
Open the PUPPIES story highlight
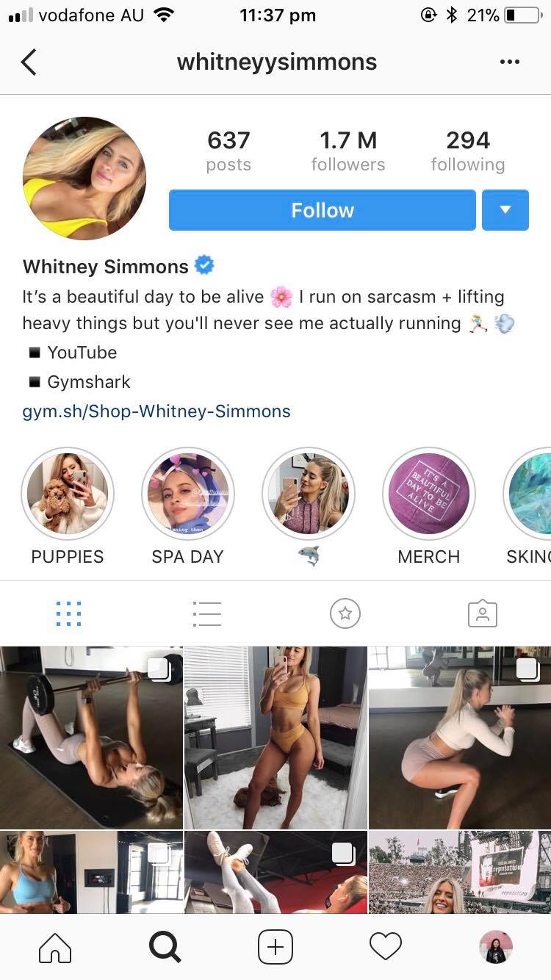pyautogui.click(x=68, y=507)
